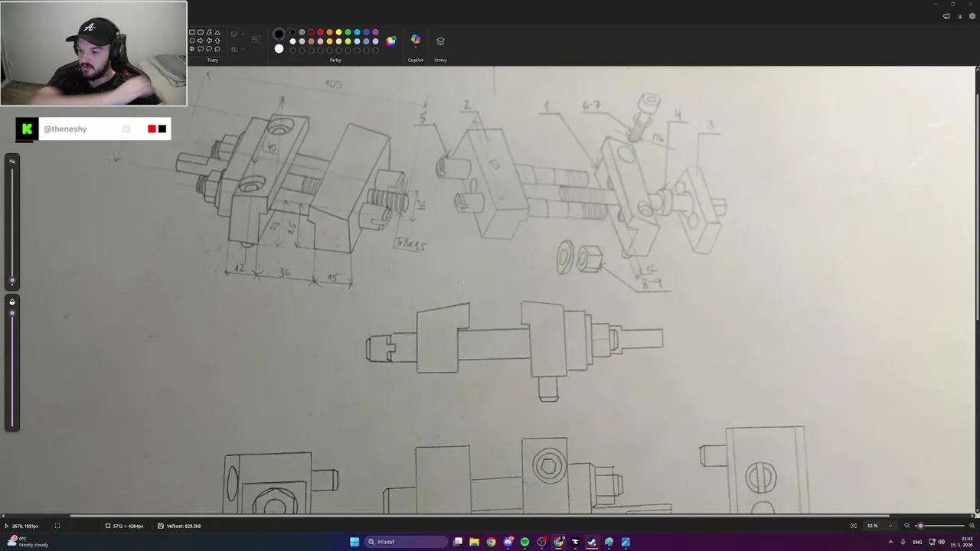980x551 pixels.
Task: Open the Photos app taskbar icon
Action: coord(626,542)
